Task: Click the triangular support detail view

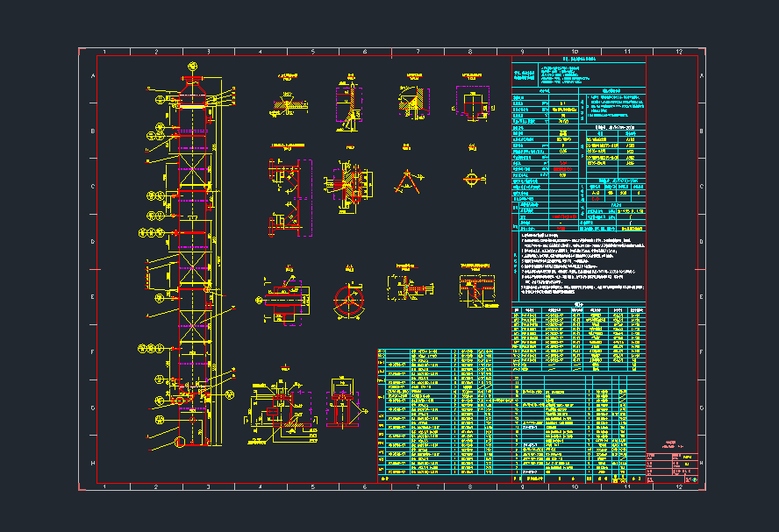Action: (x=406, y=181)
